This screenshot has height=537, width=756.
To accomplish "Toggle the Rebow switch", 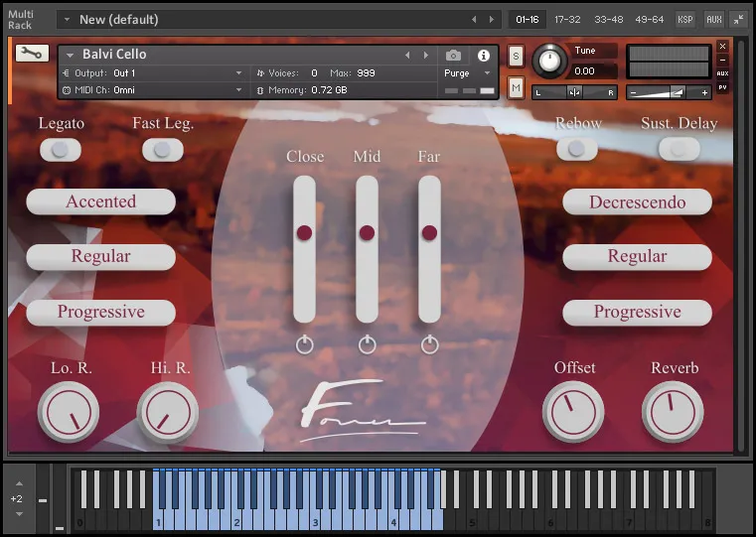I will (576, 149).
